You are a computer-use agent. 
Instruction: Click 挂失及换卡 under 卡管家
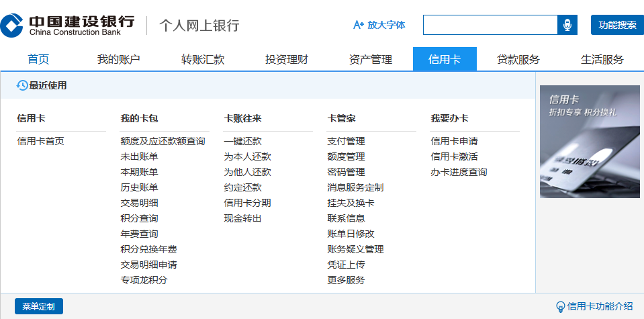pos(351,203)
